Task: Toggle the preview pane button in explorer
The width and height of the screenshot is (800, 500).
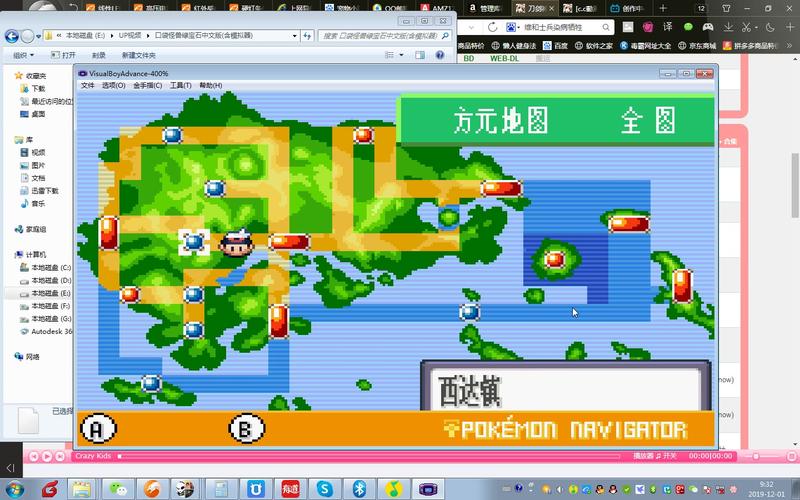Action: (x=420, y=55)
